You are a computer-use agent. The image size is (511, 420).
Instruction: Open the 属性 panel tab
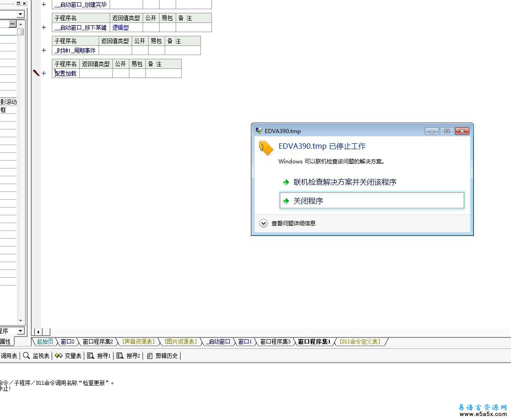[x=6, y=342]
